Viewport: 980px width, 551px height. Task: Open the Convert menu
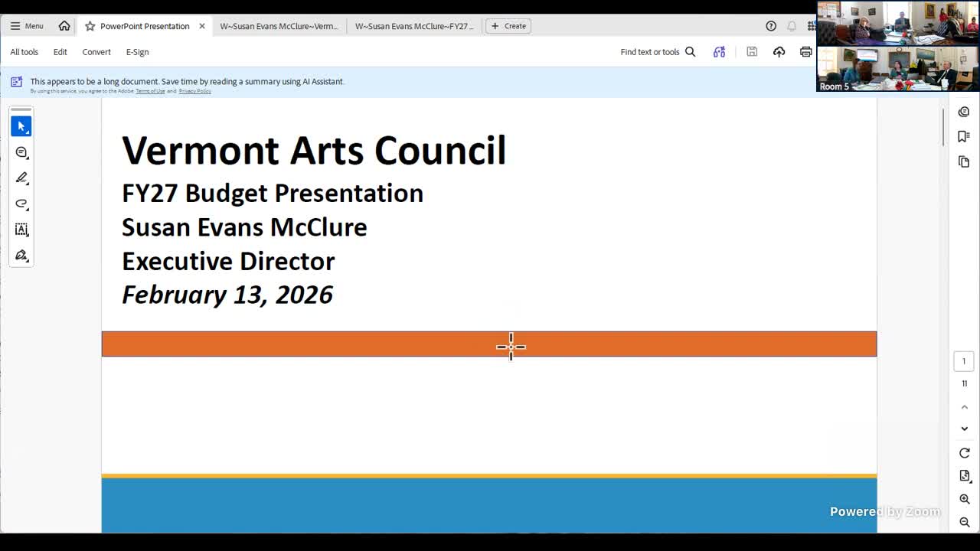(x=96, y=52)
